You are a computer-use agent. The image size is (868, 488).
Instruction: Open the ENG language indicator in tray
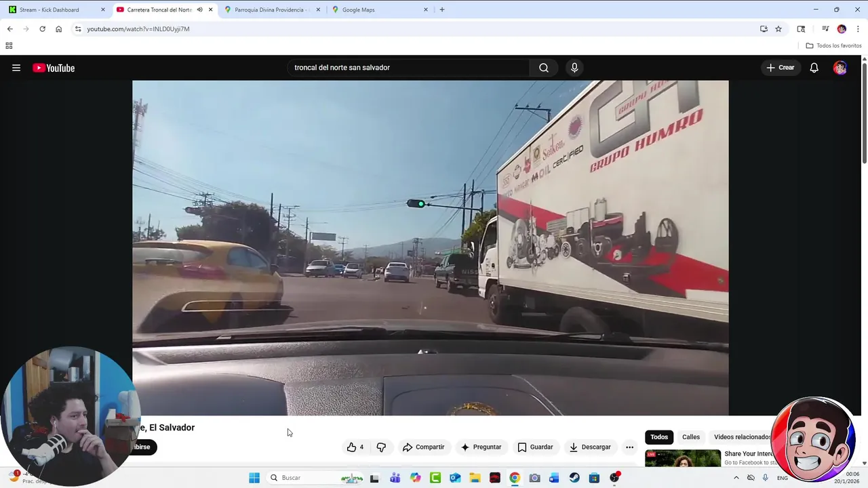coord(783,478)
